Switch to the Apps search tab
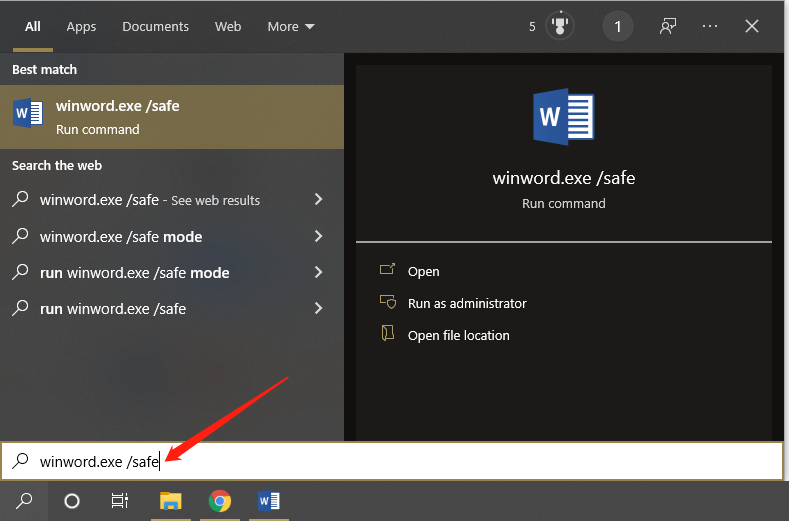789x521 pixels. pyautogui.click(x=81, y=27)
